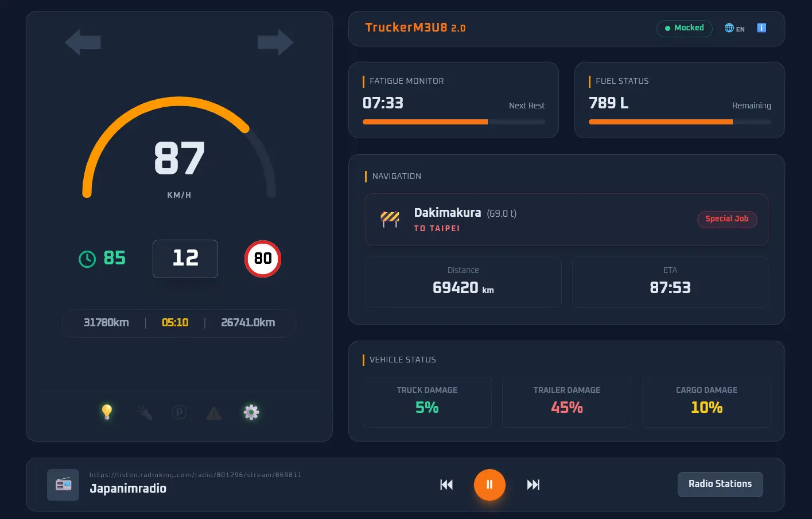Viewport: 812px width, 519px height.
Task: Toggle the headlights bulb indicator
Action: pyautogui.click(x=107, y=412)
